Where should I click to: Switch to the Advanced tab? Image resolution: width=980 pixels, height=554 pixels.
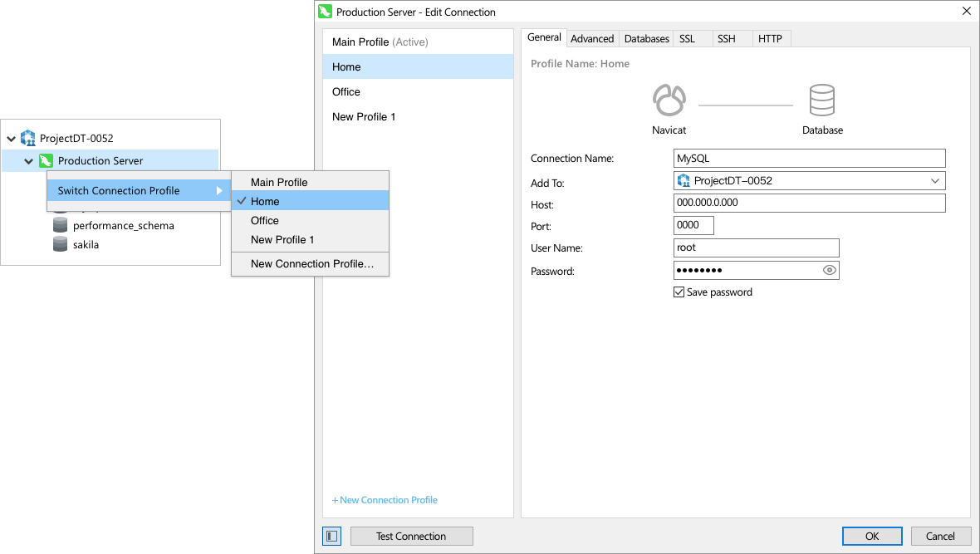point(592,39)
